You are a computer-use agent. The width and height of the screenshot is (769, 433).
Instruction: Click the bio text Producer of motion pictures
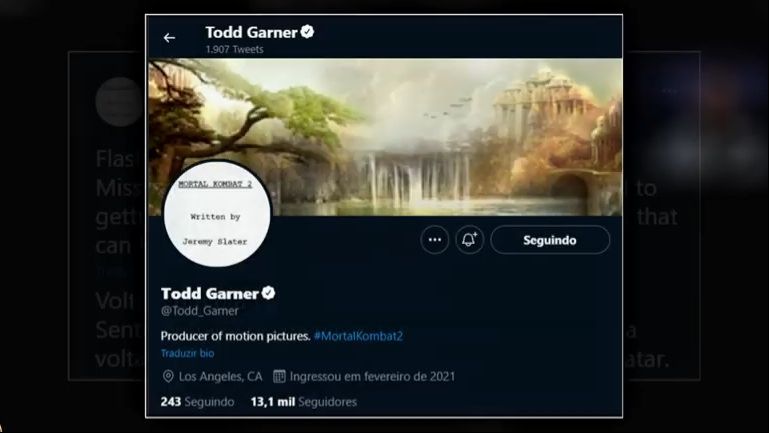(x=235, y=336)
